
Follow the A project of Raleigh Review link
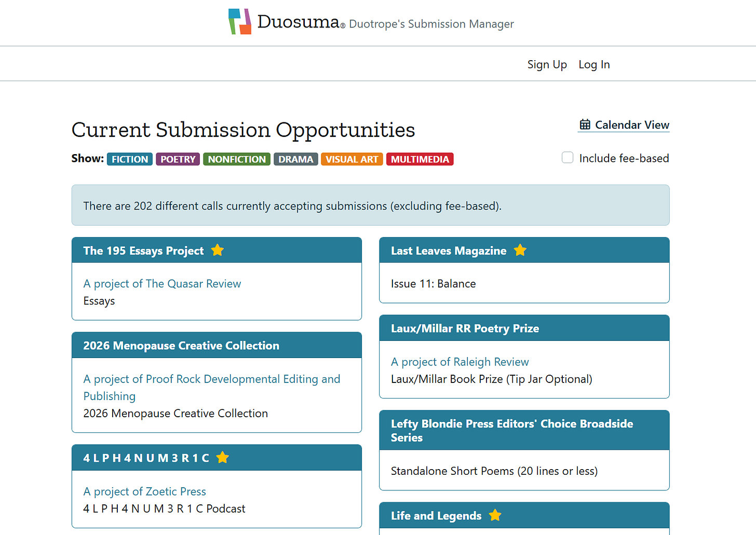coord(460,362)
